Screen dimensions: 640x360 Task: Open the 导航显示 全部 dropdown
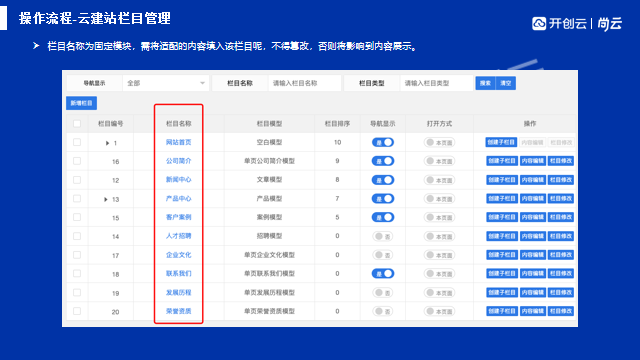[166, 83]
